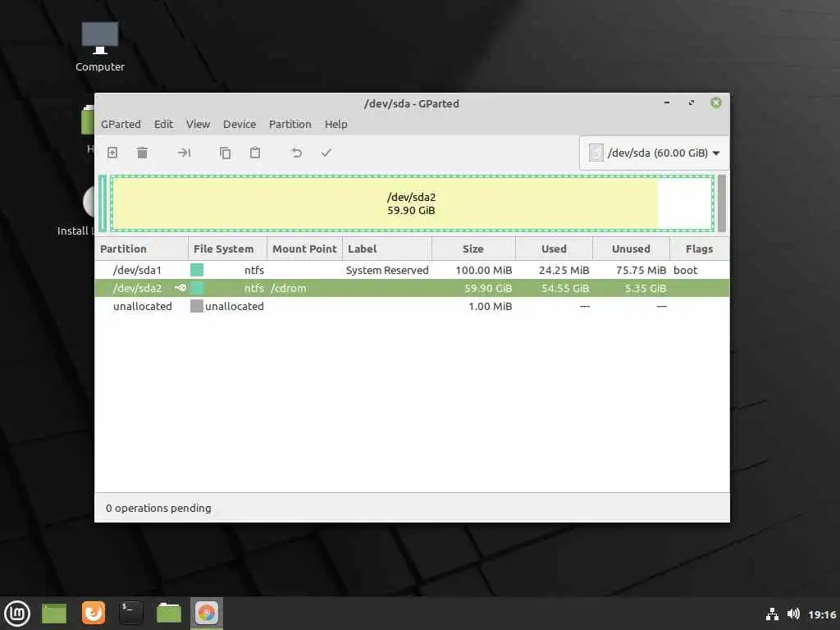840x630 pixels.
Task: Click the ntfs color square for /dev/sda2
Action: pos(197,288)
